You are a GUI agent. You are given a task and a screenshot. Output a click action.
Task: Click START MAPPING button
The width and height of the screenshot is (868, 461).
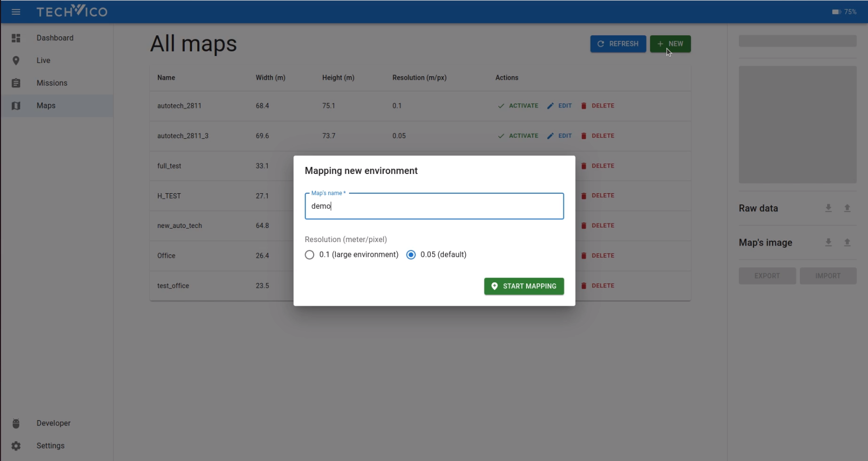pyautogui.click(x=524, y=286)
